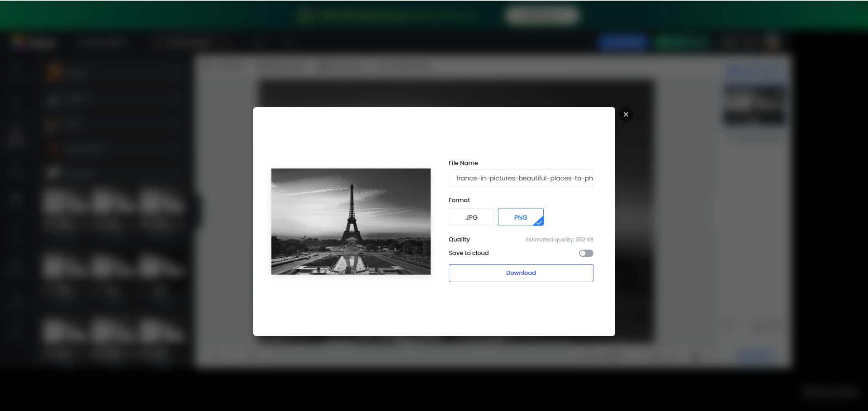The width and height of the screenshot is (868, 411).
Task: Toggle the Save to cloud switch
Action: tap(586, 253)
